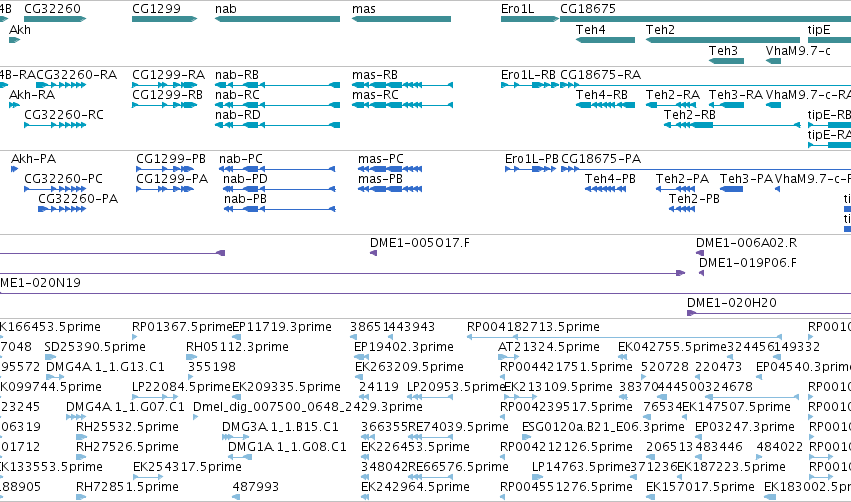Open transcript Ero1L-RB
Image resolution: width=851 pixels, height=502 pixels.
click(x=528, y=75)
